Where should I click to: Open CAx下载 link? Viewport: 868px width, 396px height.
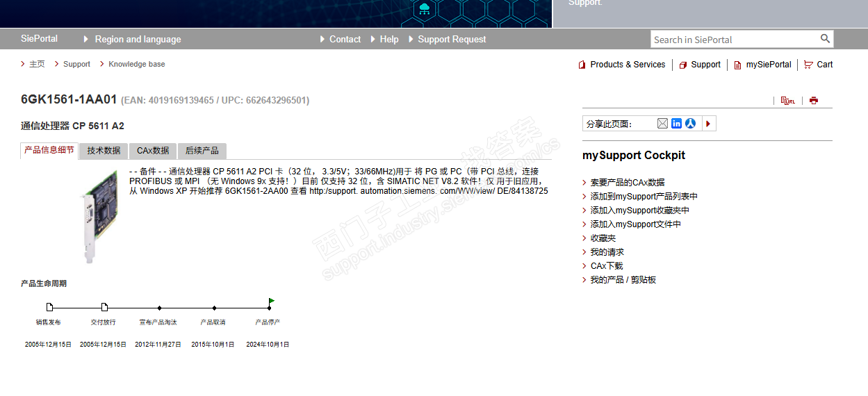607,266
